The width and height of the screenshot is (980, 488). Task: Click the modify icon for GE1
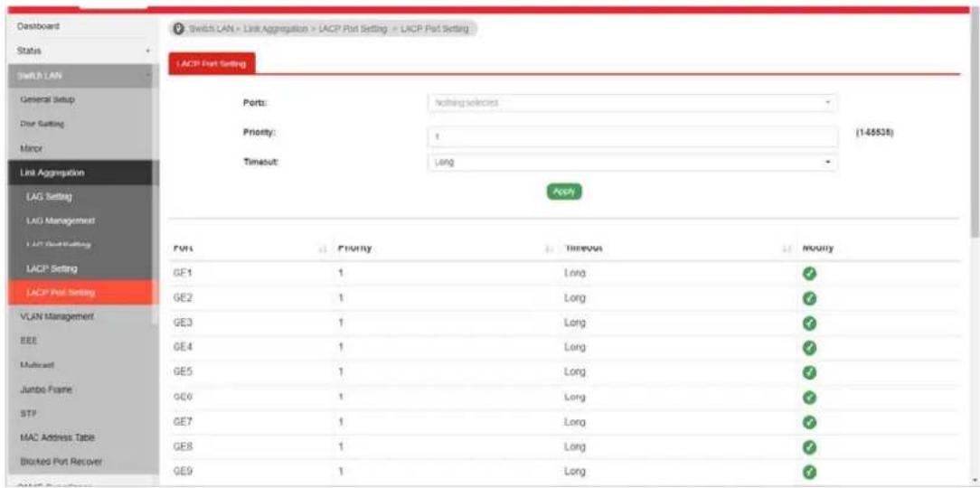[810, 273]
